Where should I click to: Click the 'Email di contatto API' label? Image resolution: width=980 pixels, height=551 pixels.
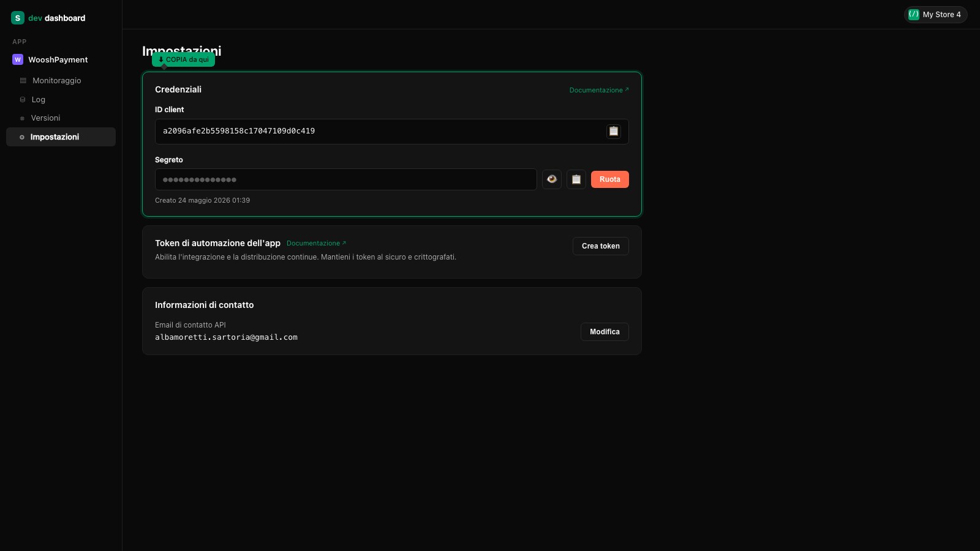(x=190, y=325)
